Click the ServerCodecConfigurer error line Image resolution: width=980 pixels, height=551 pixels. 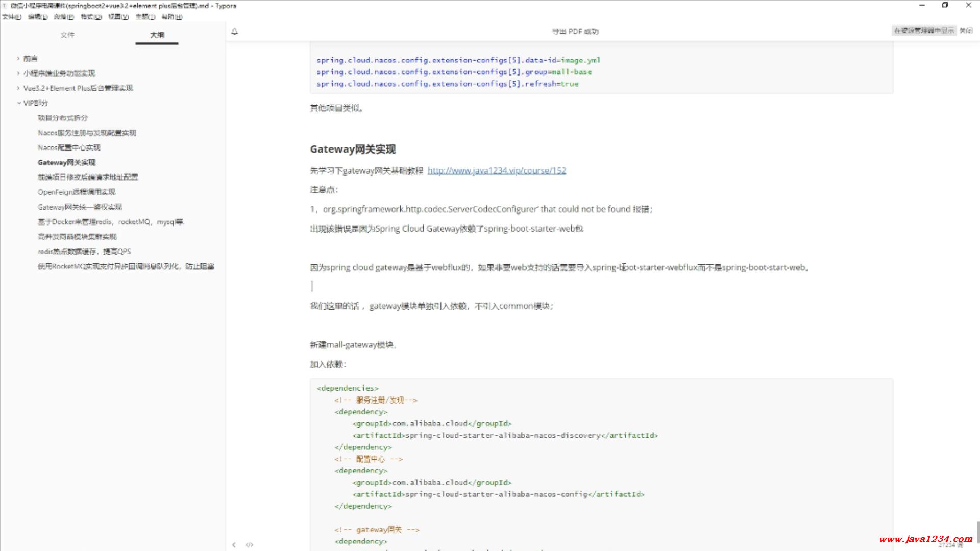point(481,209)
